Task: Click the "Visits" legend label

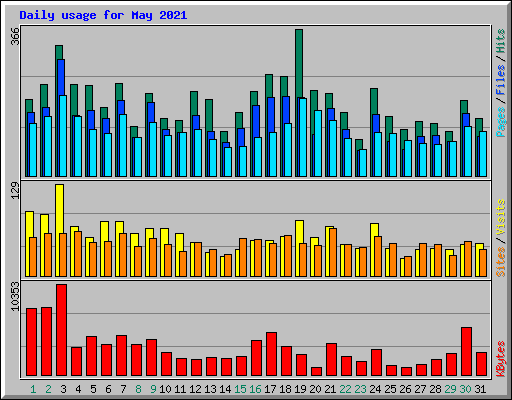Action: click(501, 218)
